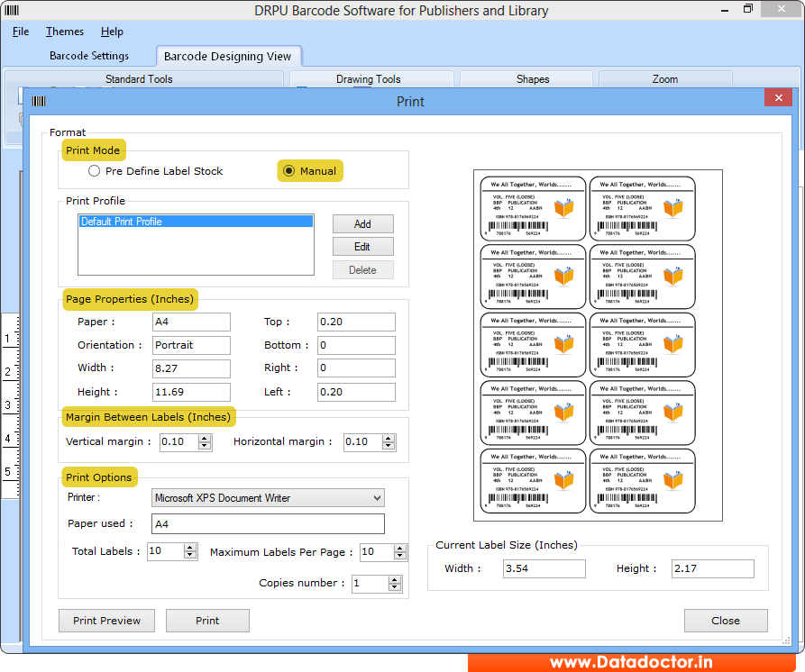Screen dimensions: 805x672
Task: Decrease the Copies number with down arrow
Action: pyautogui.click(x=394, y=587)
